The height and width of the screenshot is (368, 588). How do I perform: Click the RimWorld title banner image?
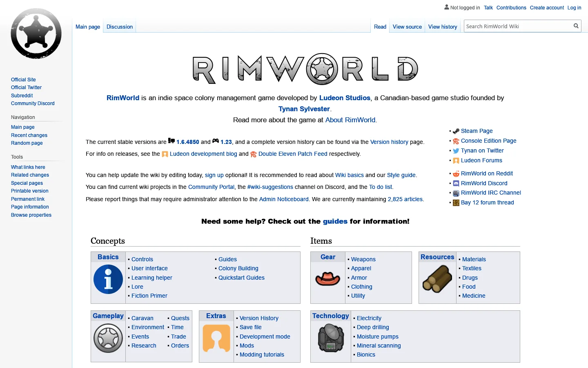point(305,69)
